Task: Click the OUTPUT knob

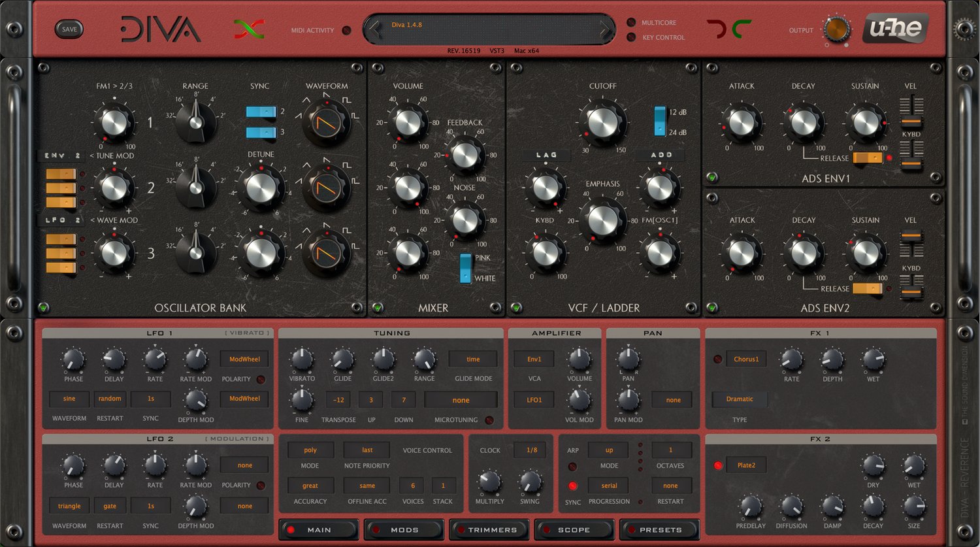Action: coord(836,30)
